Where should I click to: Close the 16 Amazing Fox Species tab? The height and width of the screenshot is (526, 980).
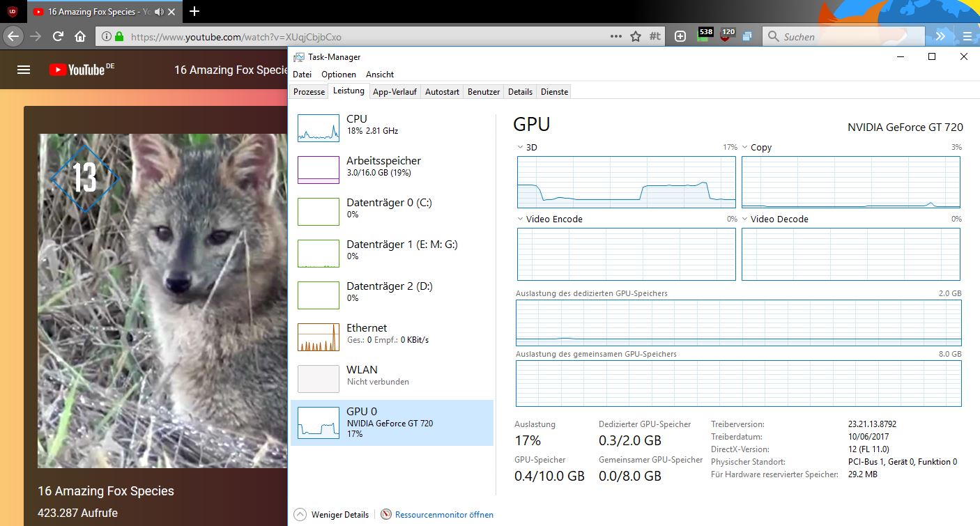click(171, 12)
